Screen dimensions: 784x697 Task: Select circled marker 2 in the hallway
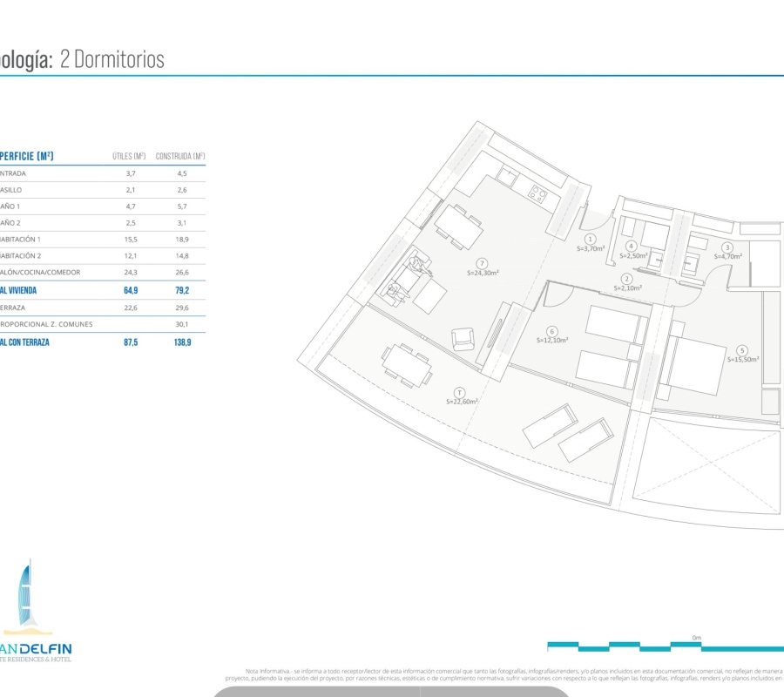point(626,279)
